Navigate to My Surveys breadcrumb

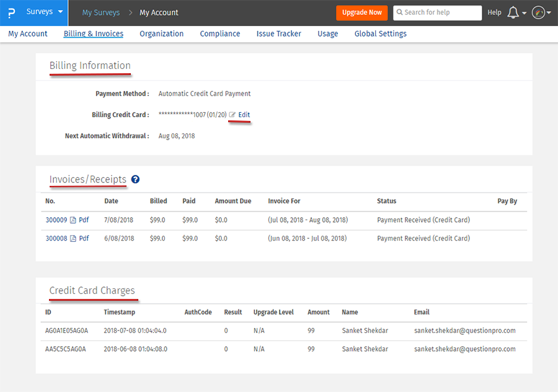[101, 12]
